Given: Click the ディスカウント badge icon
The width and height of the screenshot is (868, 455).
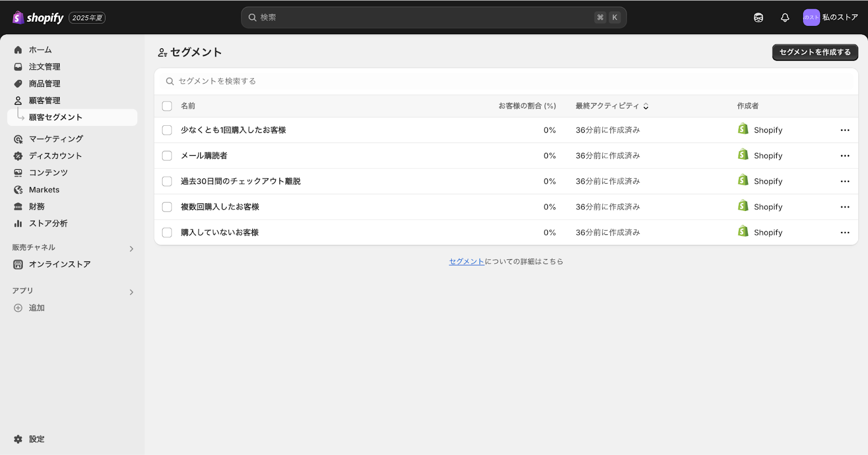Looking at the screenshot, I should pos(18,156).
